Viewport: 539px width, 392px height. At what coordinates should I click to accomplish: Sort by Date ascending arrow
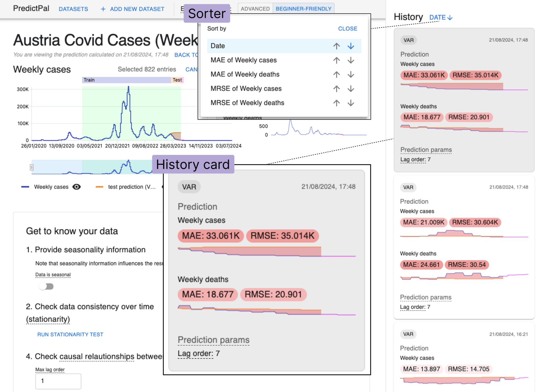[336, 46]
